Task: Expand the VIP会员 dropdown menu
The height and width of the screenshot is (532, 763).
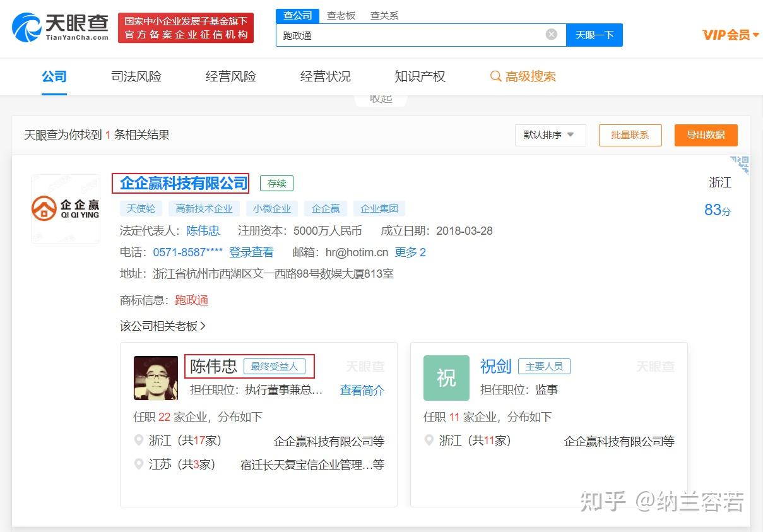Action: coord(730,35)
